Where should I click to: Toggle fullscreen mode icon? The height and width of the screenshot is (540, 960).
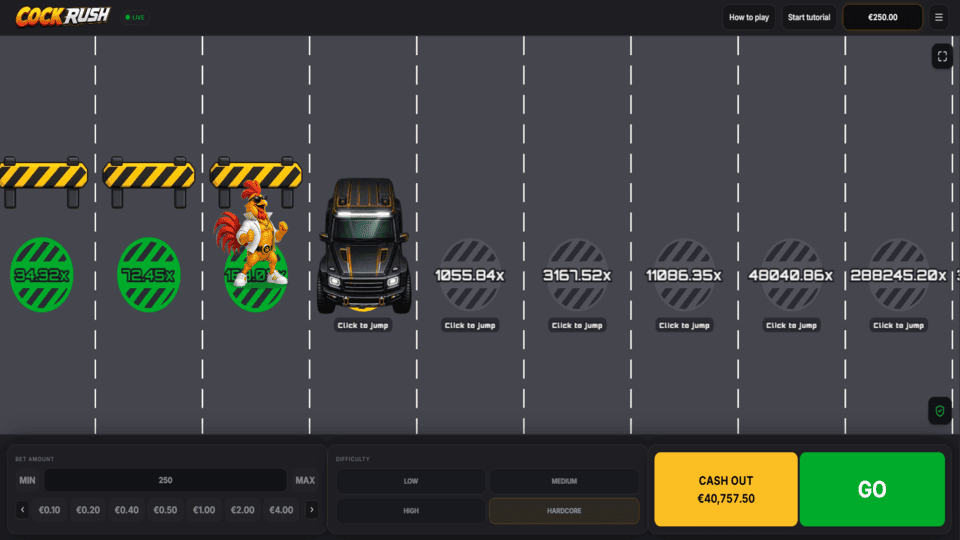942,56
